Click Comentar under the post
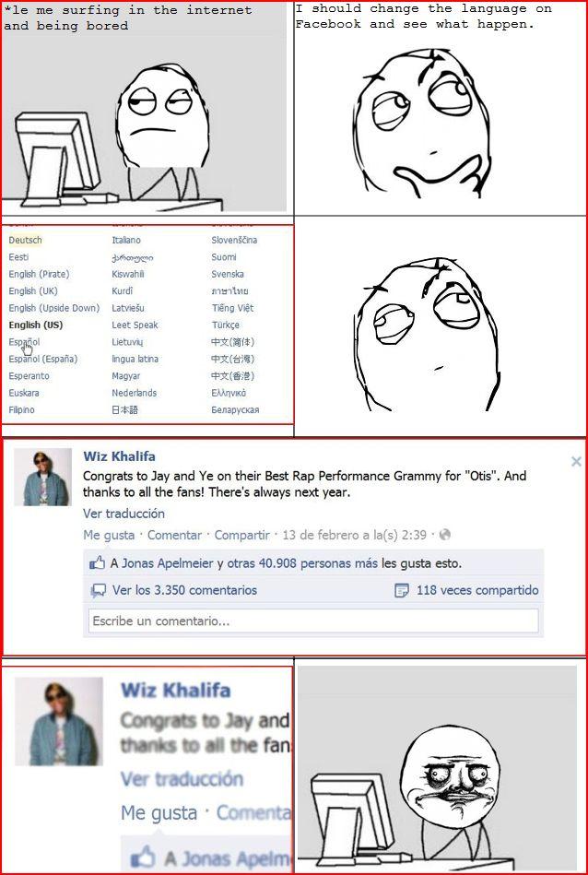Screen dimensions: 588x875 coord(174,535)
